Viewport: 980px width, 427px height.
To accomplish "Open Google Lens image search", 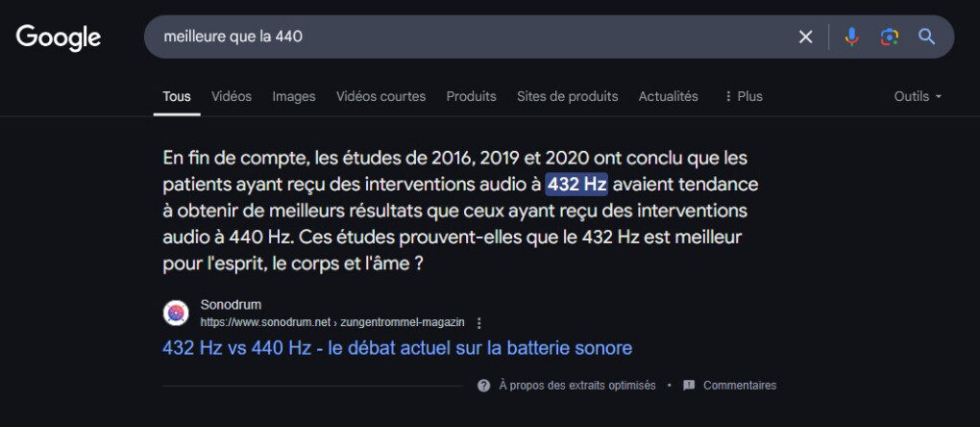I will pyautogui.click(x=889, y=37).
